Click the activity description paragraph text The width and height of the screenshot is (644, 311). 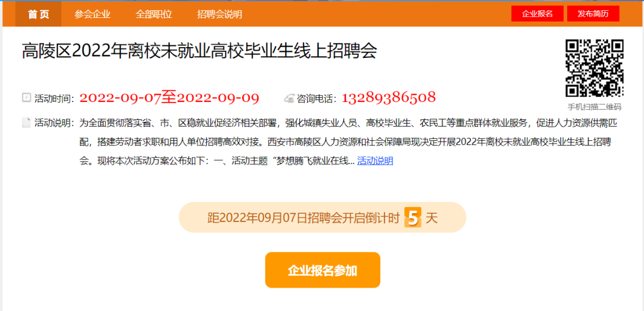click(346, 141)
